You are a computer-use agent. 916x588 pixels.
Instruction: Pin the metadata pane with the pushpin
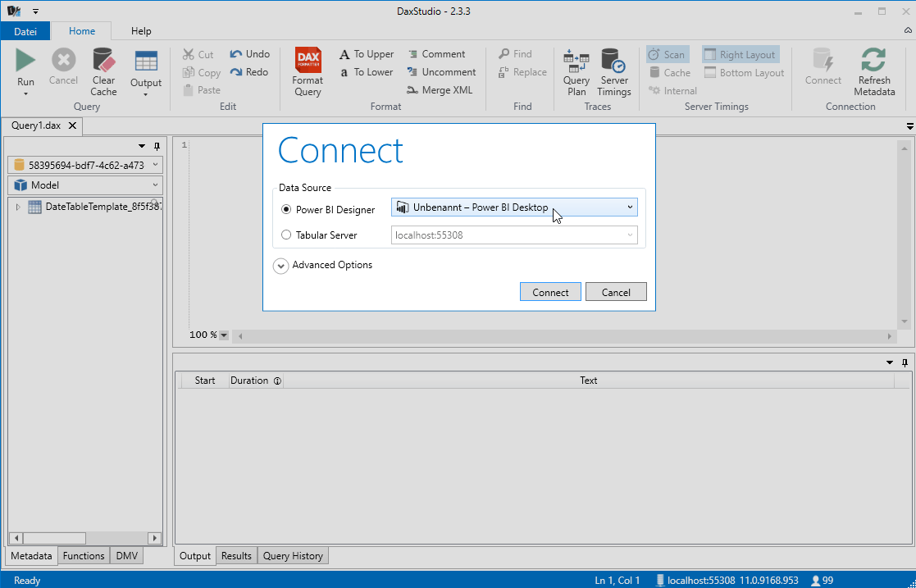157,146
